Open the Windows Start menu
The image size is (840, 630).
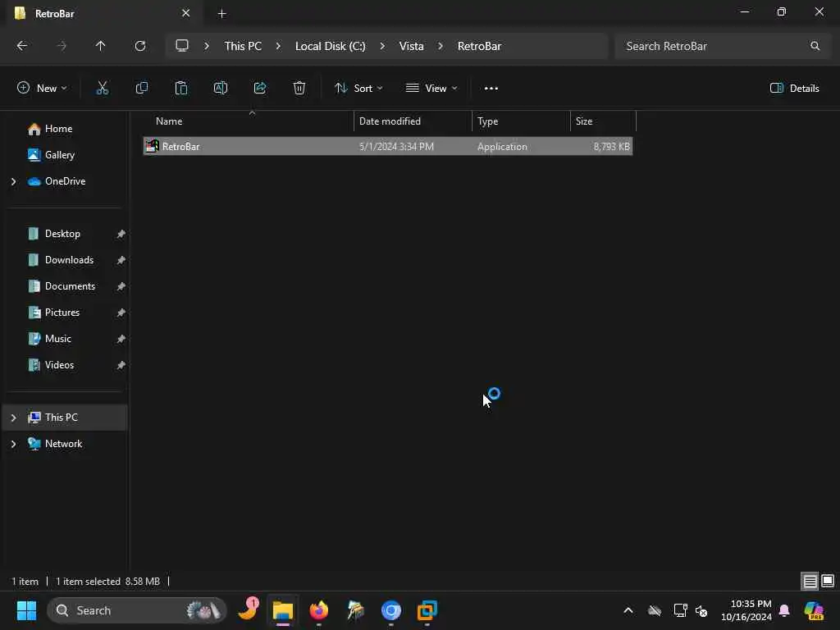tap(26, 610)
